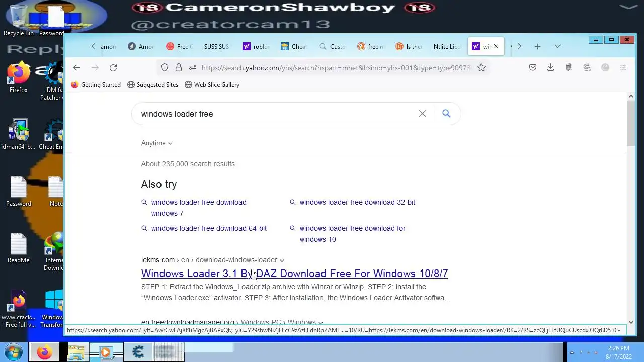This screenshot has width=644, height=362.
Task: Open Windows Loader 3.1 By DAZ result
Action: click(x=294, y=274)
